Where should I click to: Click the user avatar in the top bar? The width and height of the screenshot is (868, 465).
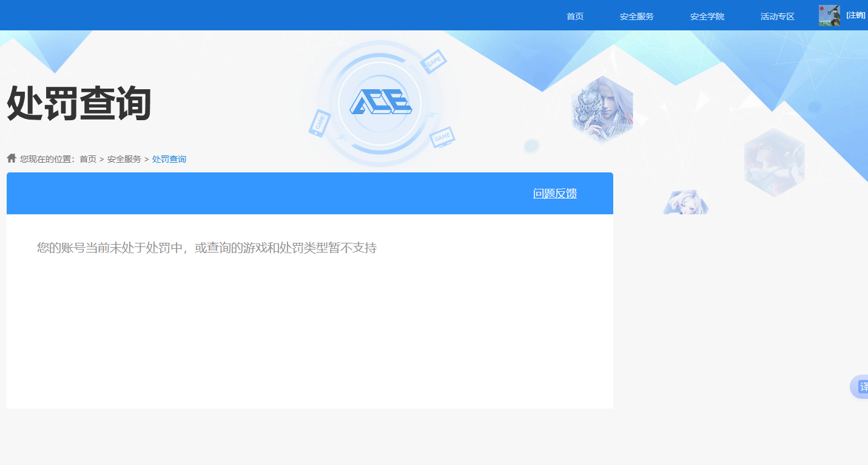[829, 15]
